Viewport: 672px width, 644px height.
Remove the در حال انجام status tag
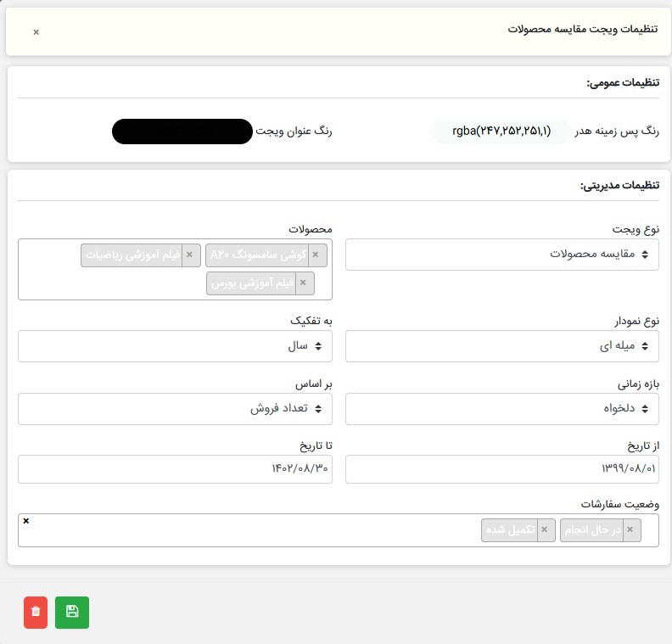(630, 530)
